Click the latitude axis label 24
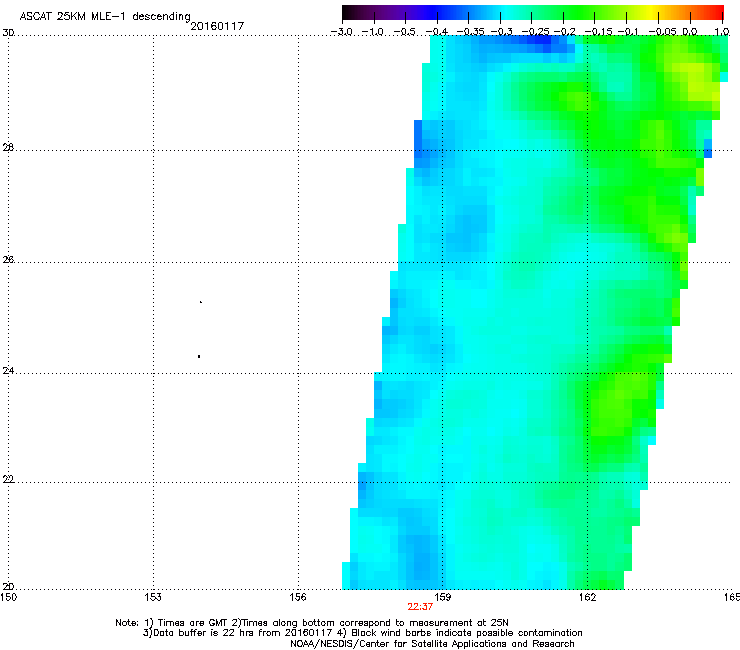Screen dimensions: 740x650 pyautogui.click(x=8, y=371)
